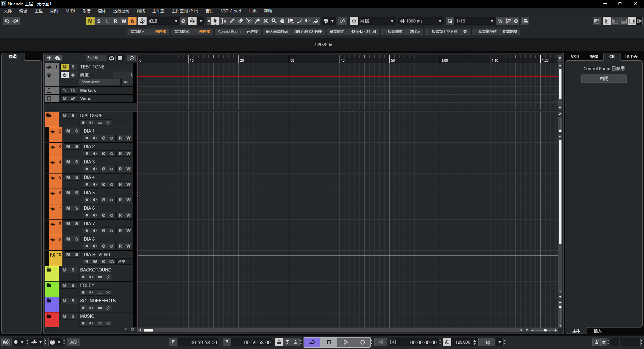Open track search magnifier in track list

coord(131,58)
